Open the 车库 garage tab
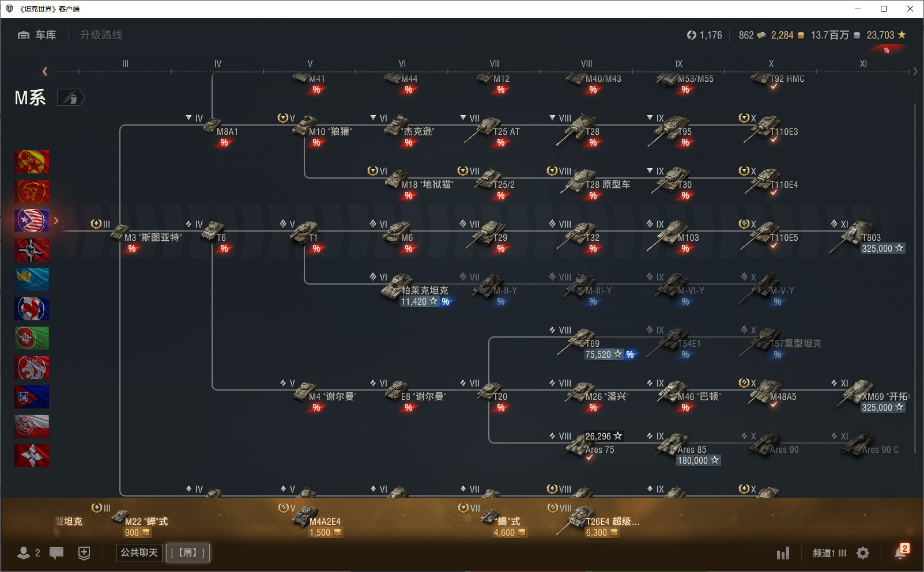The image size is (924, 572). click(37, 35)
